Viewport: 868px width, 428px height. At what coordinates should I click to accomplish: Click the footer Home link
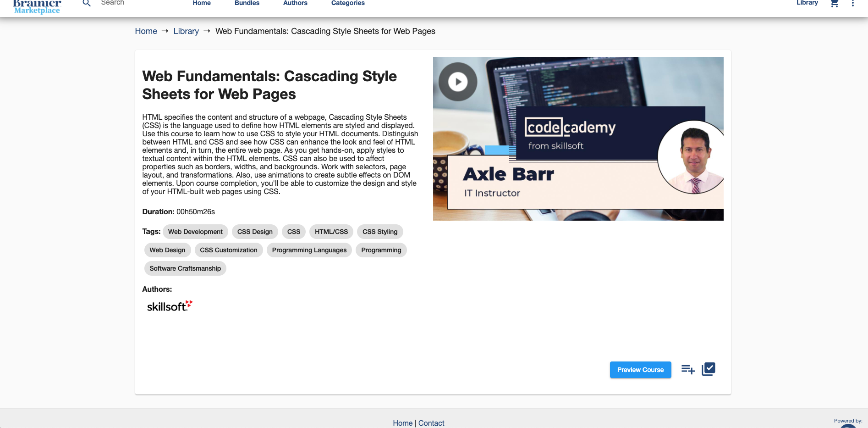[402, 423]
